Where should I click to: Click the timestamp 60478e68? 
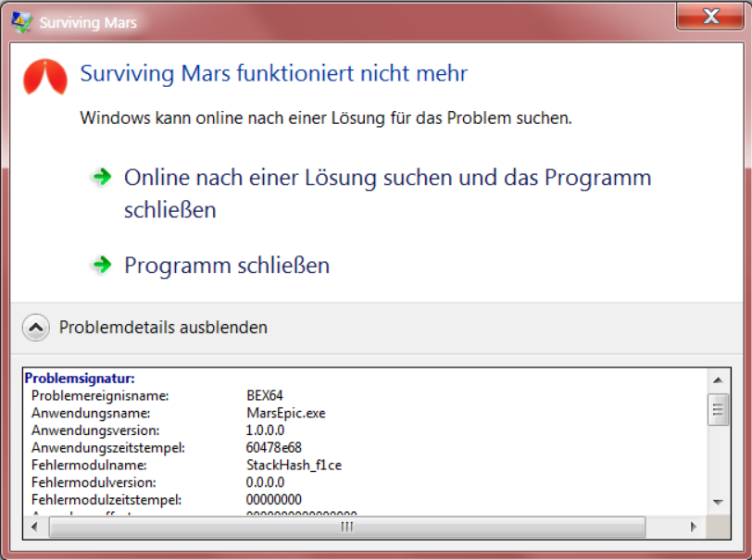(x=274, y=447)
